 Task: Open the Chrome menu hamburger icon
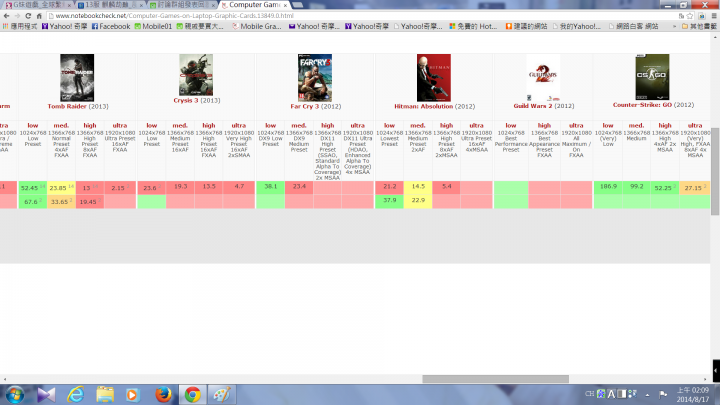pyautogui.click(x=714, y=16)
